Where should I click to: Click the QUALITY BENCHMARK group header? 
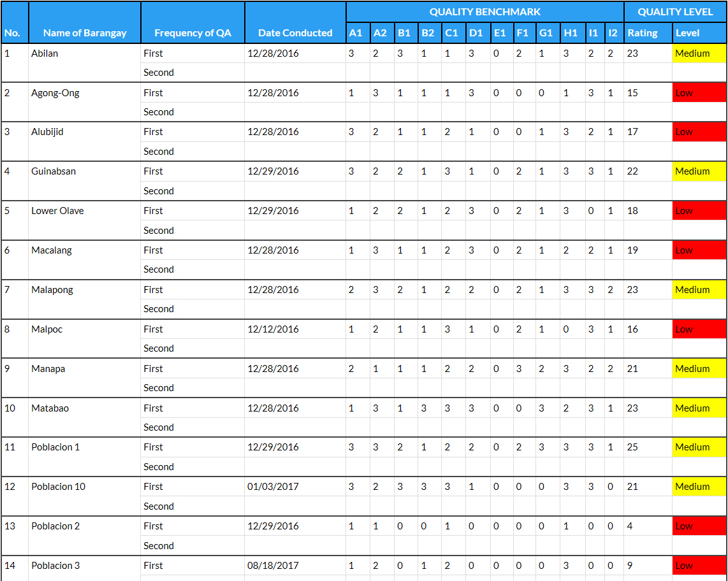[484, 11]
